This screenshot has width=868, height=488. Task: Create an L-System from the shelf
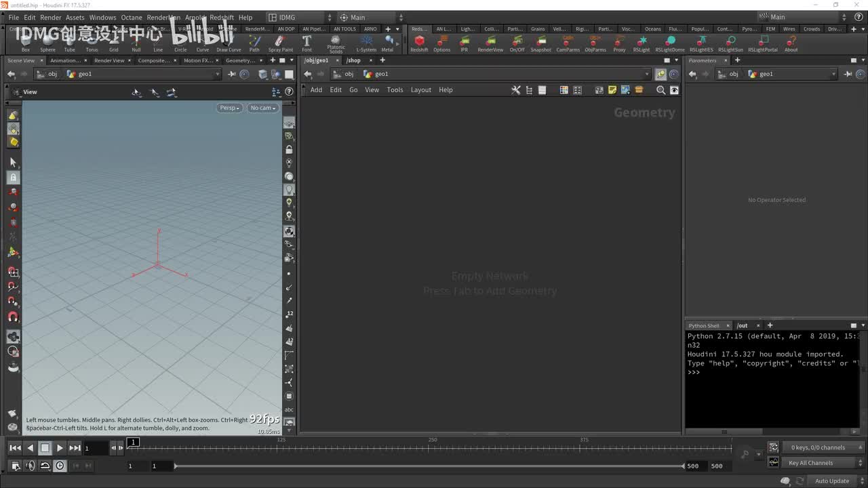[x=366, y=42]
